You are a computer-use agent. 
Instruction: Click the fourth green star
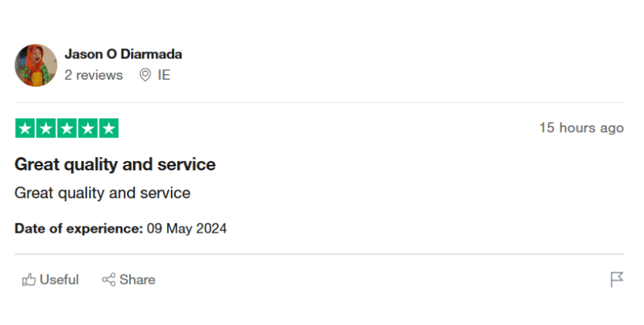click(x=87, y=128)
